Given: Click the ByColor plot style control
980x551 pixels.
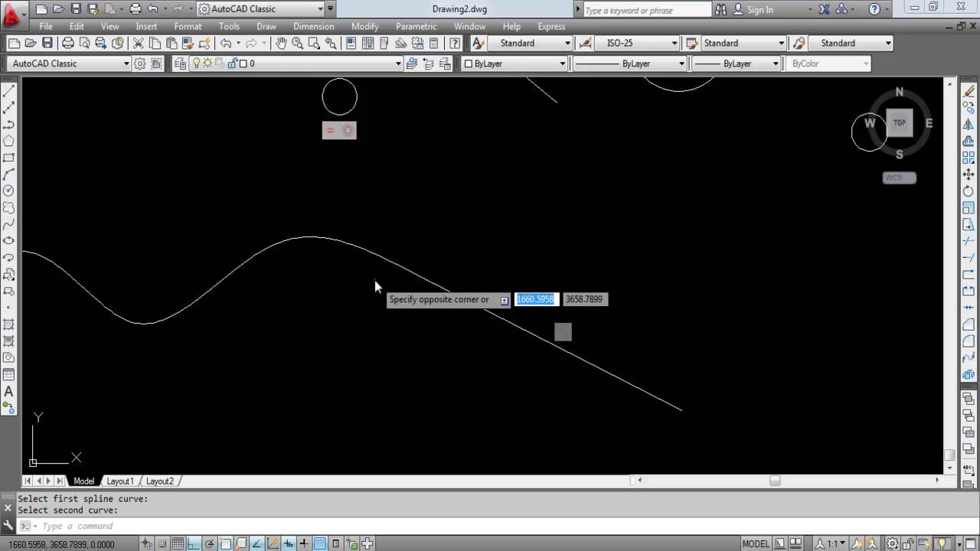Looking at the screenshot, I should [x=828, y=64].
